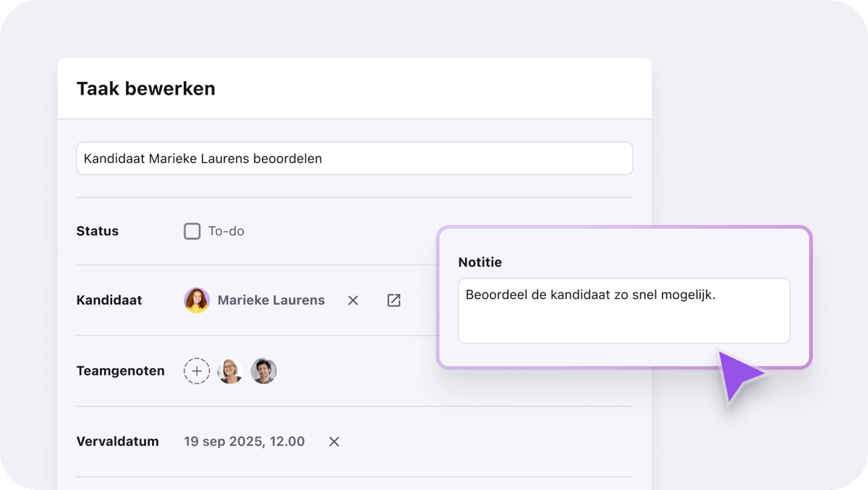Clear the due date with its X icon

[333, 441]
